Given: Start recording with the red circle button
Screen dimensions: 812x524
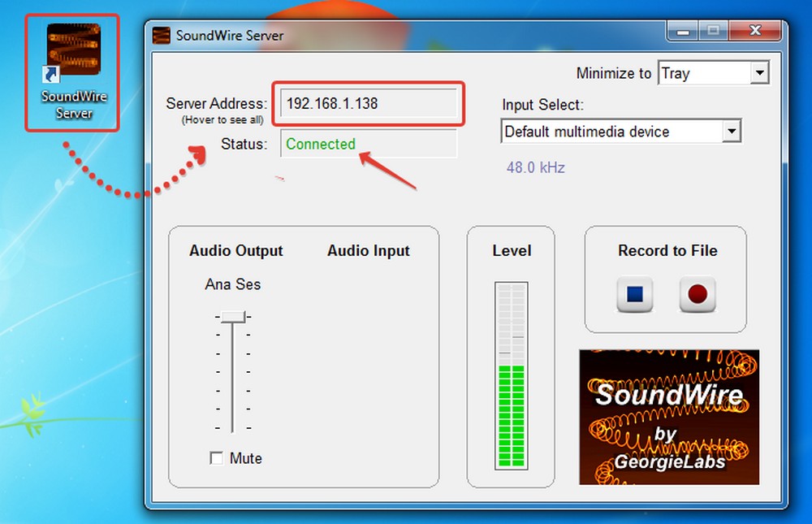Looking at the screenshot, I should [x=697, y=294].
